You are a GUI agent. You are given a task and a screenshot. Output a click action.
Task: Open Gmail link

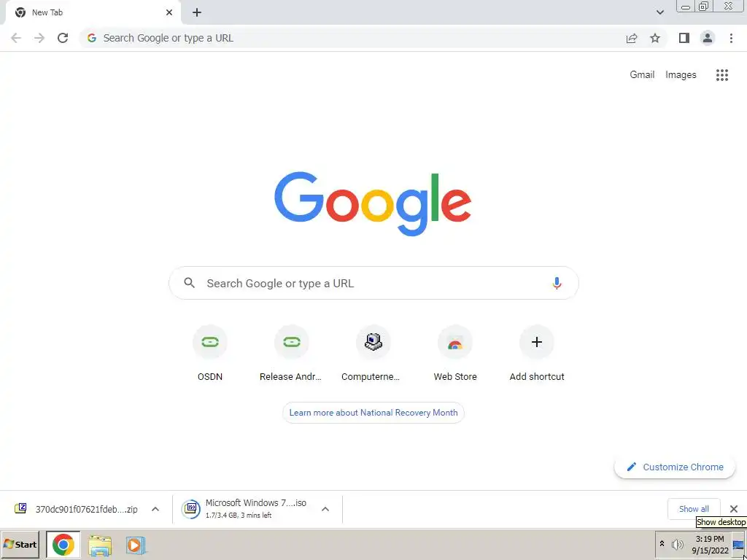[x=642, y=75]
